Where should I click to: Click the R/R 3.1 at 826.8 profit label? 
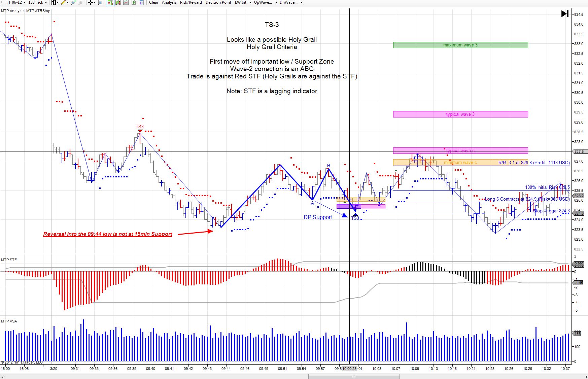point(534,163)
